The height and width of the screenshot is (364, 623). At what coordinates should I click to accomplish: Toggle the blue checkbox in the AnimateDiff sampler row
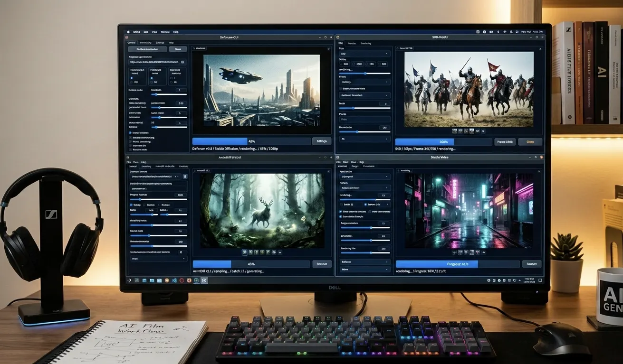pos(131,205)
